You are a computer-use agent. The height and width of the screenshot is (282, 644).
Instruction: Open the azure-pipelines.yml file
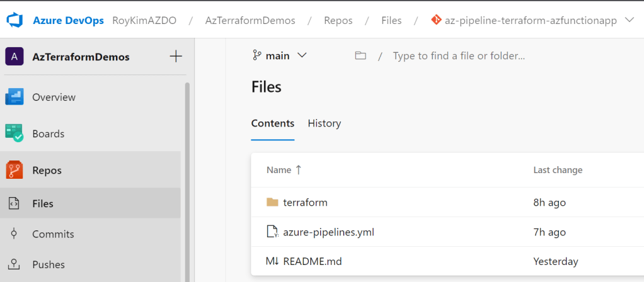point(328,232)
